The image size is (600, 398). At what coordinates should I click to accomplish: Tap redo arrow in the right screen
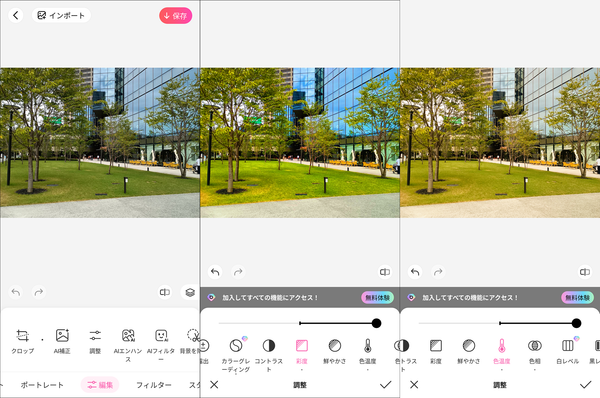438,272
